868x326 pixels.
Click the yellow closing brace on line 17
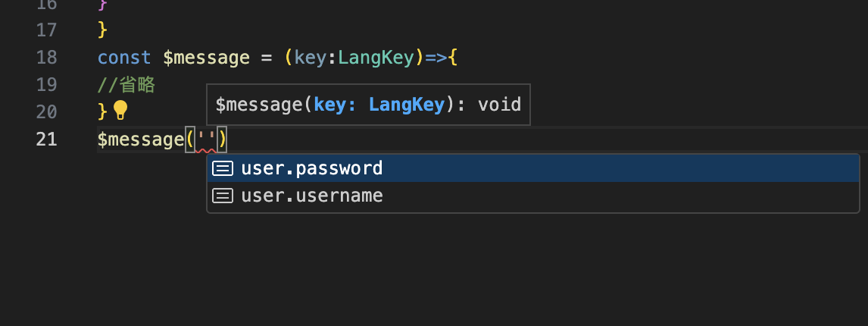[103, 30]
